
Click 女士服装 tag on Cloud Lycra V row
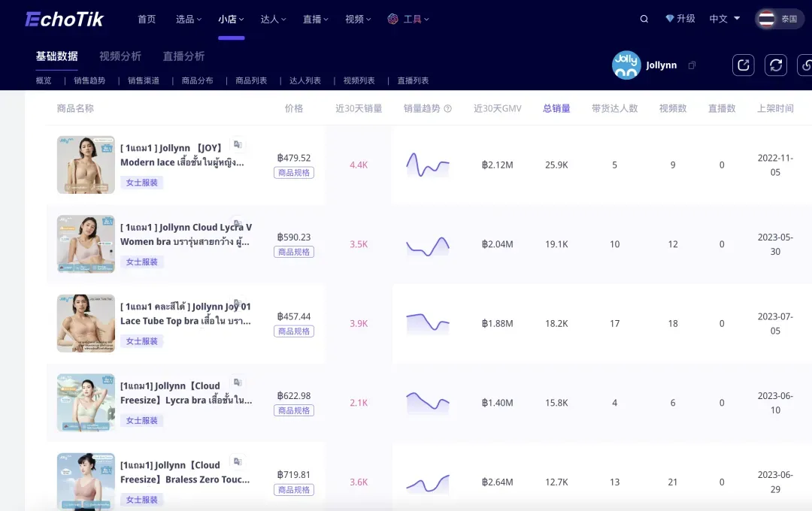(x=142, y=262)
